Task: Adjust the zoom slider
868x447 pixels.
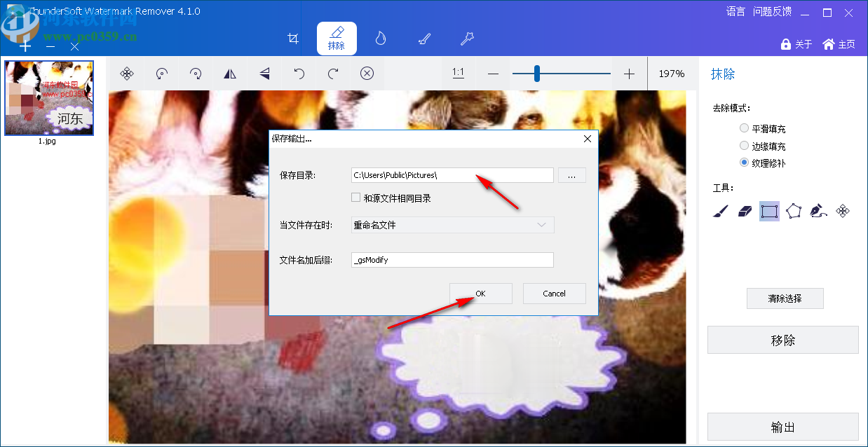Action: 537,73
